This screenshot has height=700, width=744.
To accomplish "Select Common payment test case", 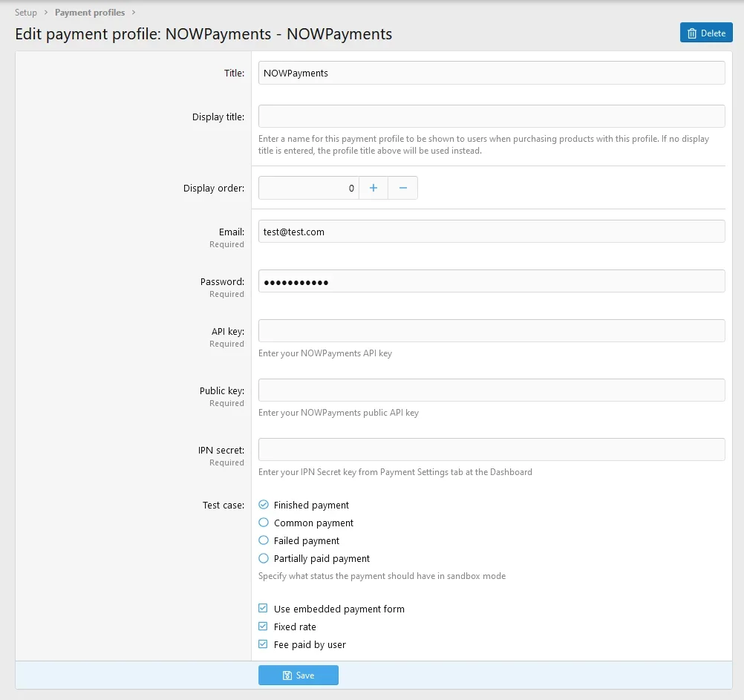I will (x=264, y=523).
